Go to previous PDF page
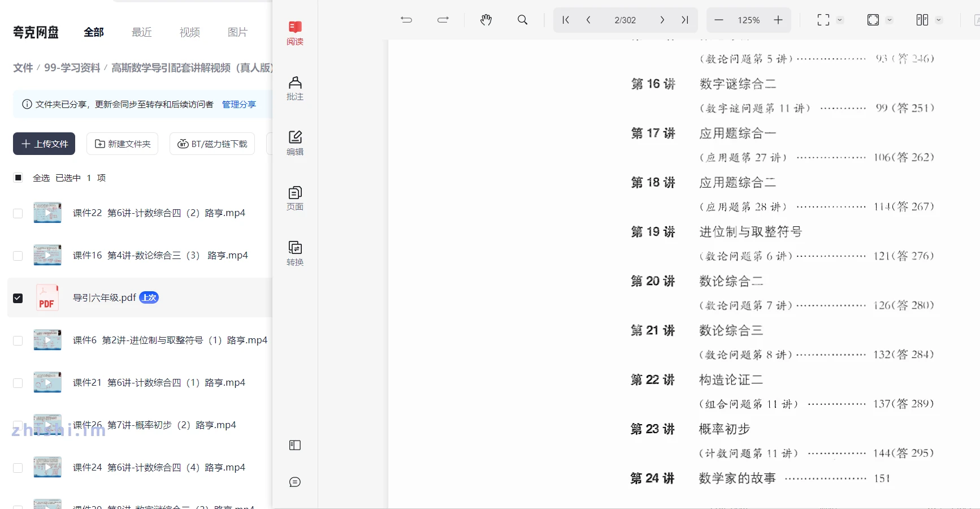 click(x=588, y=20)
